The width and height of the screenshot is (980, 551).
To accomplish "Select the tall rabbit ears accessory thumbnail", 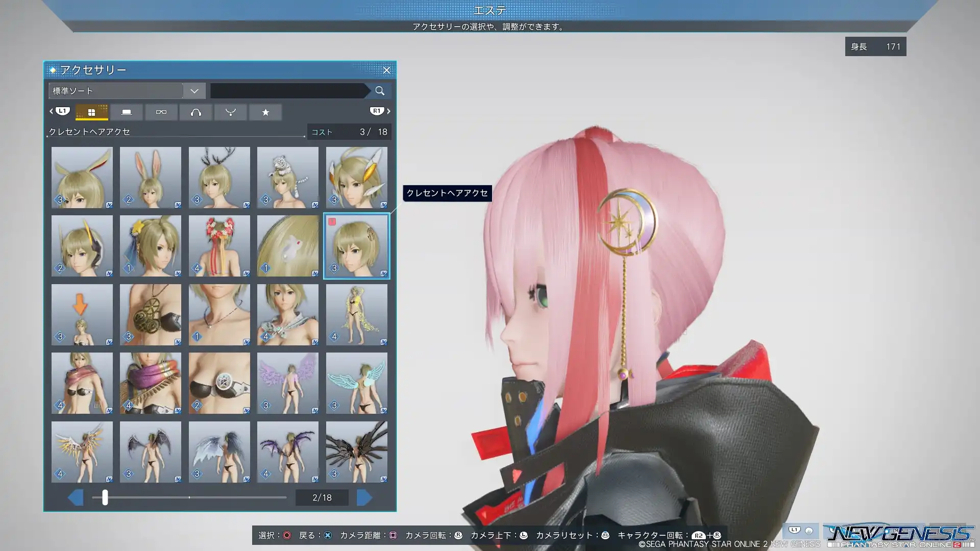I will tap(151, 178).
